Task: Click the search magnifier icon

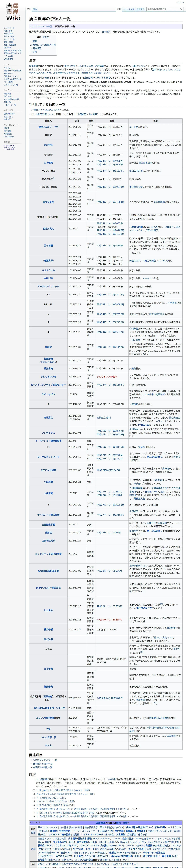Action: (x=181, y=9)
